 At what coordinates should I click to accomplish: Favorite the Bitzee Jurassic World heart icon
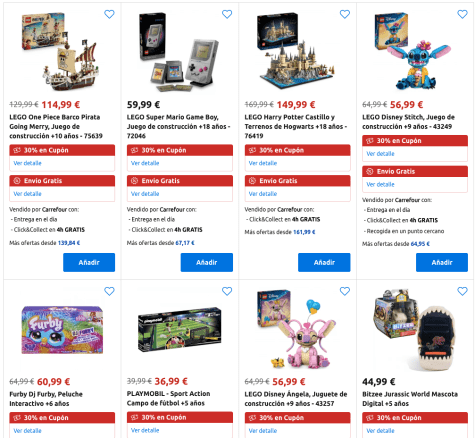462,291
